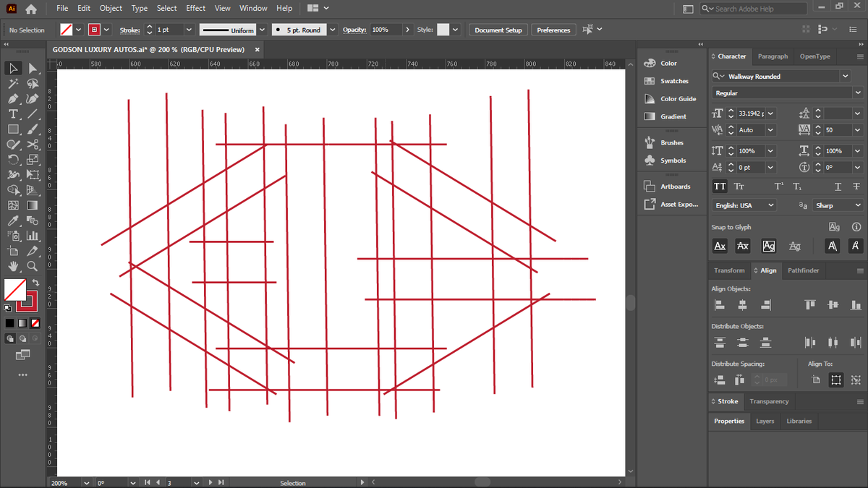Select the Line Segment tool
This screenshot has height=488, width=868.
click(32, 114)
